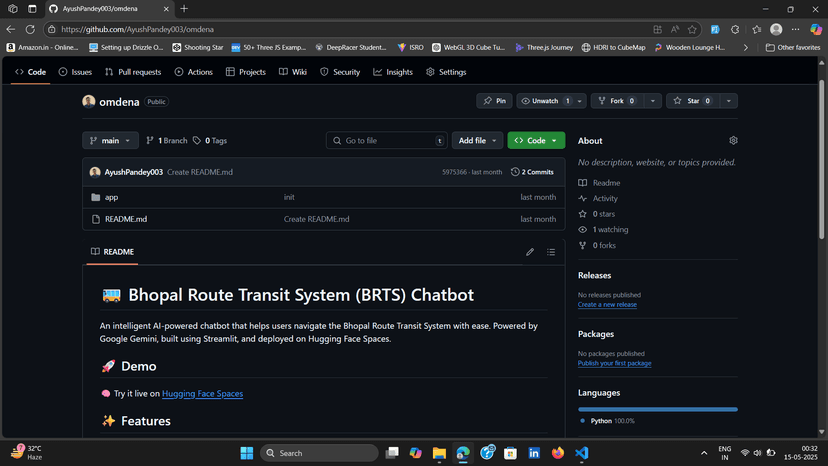This screenshot has height=466, width=828.
Task: Edit About section with gear icon
Action: tap(733, 141)
